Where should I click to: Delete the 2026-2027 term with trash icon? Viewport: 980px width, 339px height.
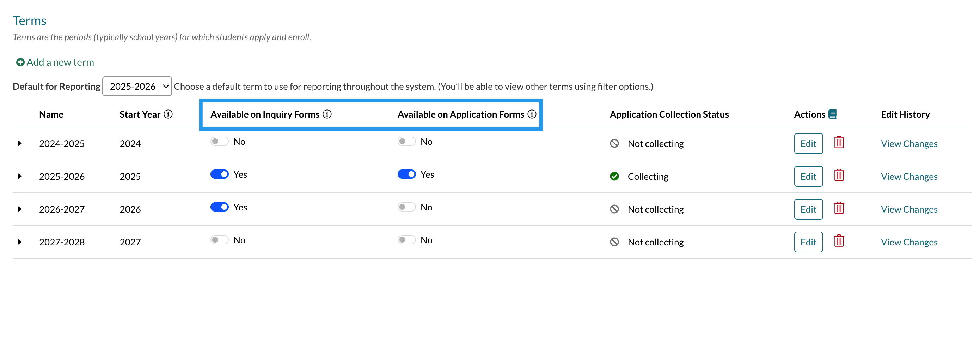(839, 208)
